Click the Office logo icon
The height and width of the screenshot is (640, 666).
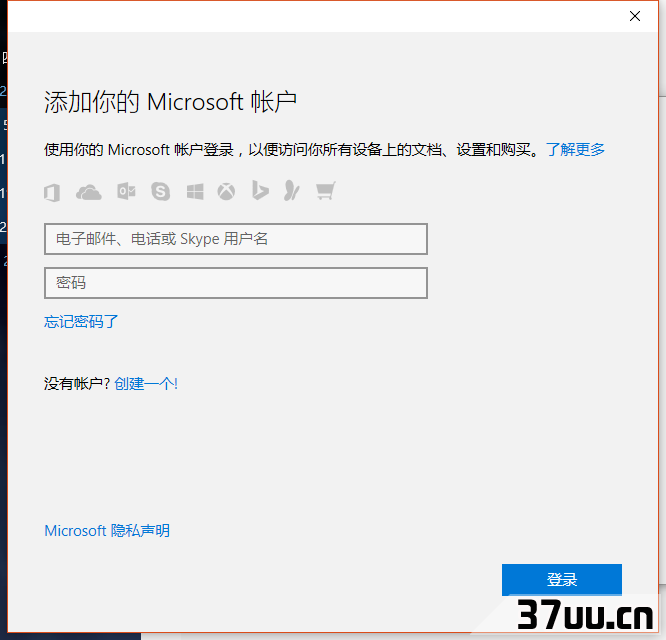52,193
